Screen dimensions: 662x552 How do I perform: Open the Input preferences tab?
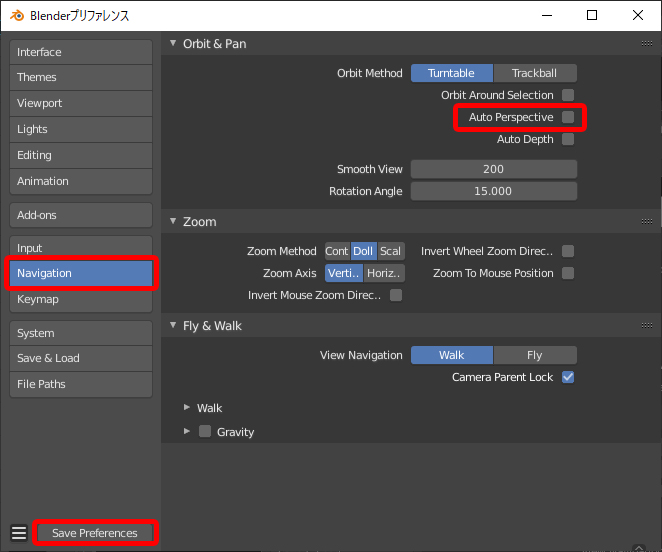(x=81, y=248)
